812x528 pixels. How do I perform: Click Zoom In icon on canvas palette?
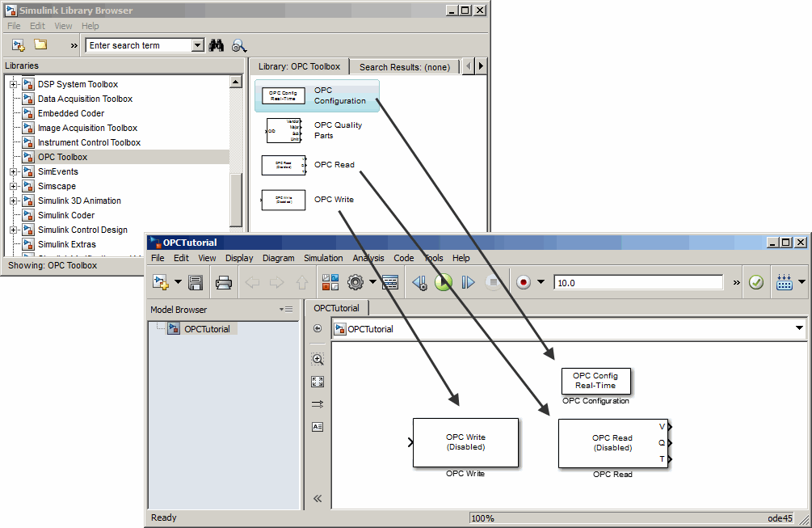point(318,358)
